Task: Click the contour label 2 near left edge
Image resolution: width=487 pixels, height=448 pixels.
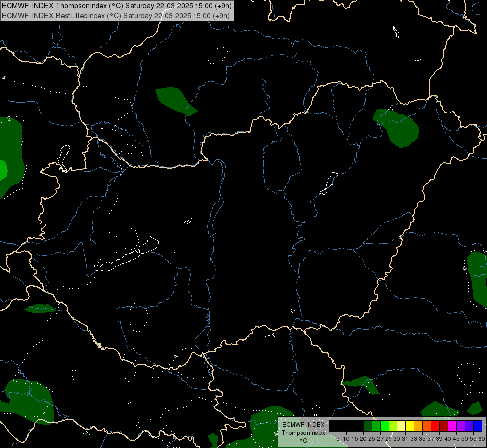Action: point(10,119)
